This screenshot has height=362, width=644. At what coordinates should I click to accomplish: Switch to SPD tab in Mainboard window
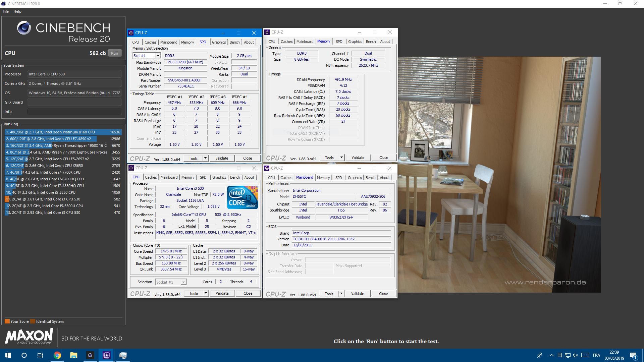339,178
